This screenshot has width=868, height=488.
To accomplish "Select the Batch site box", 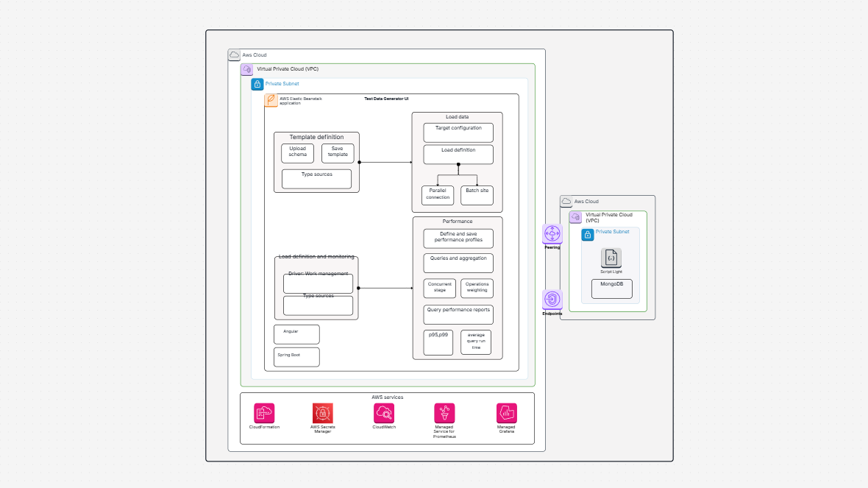I will (x=477, y=196).
